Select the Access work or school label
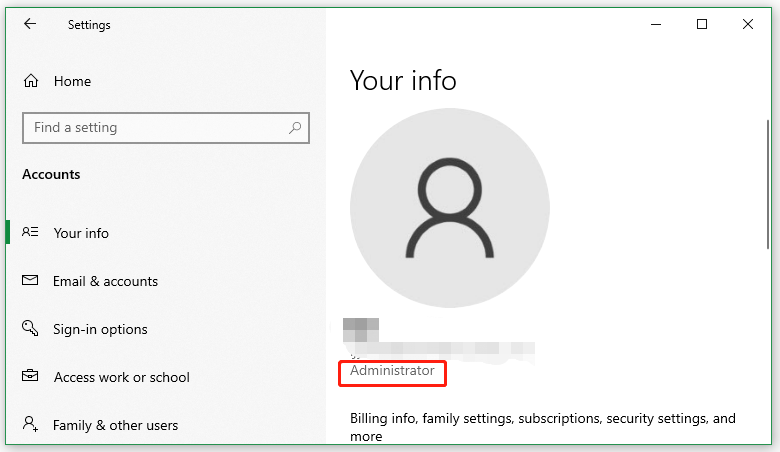 pos(121,377)
